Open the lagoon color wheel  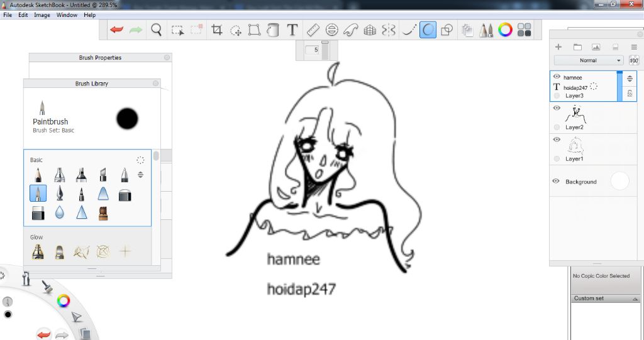(x=64, y=301)
